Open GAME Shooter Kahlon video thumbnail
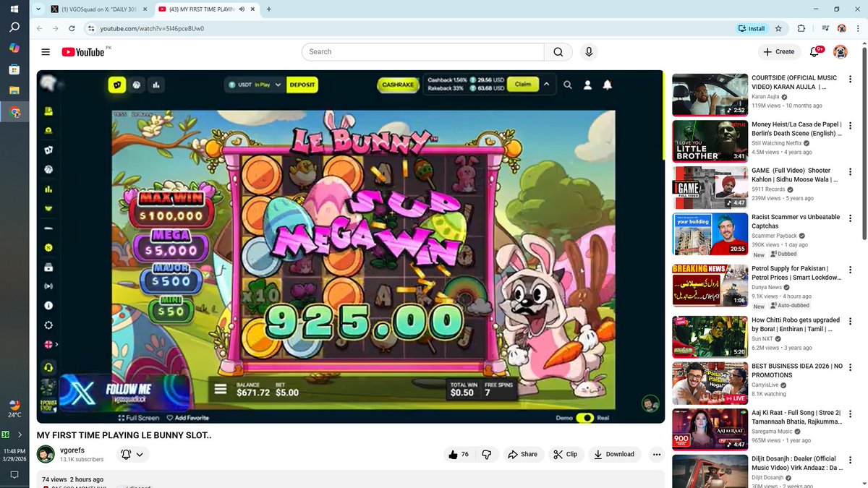 [710, 187]
